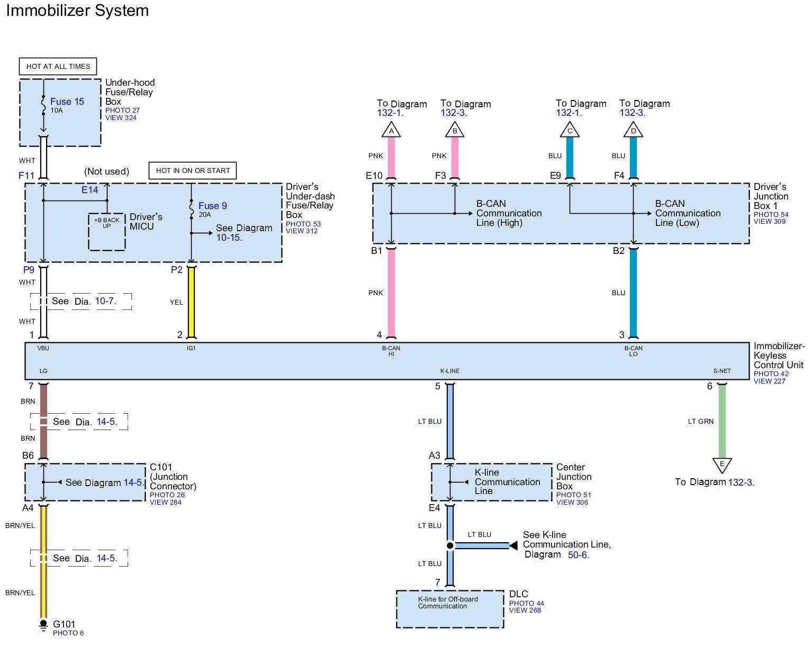Click the light green wire at pin 6
812x647 pixels.
coord(722,421)
